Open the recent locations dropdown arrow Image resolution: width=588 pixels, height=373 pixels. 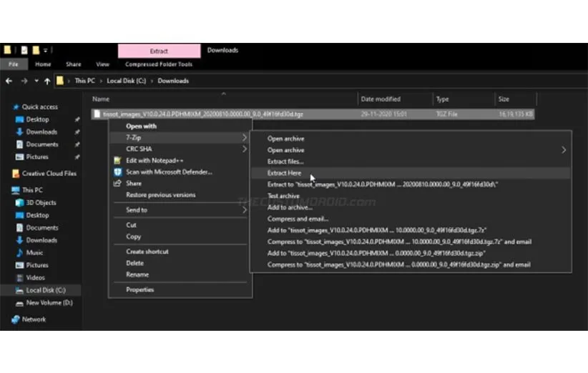pos(35,81)
